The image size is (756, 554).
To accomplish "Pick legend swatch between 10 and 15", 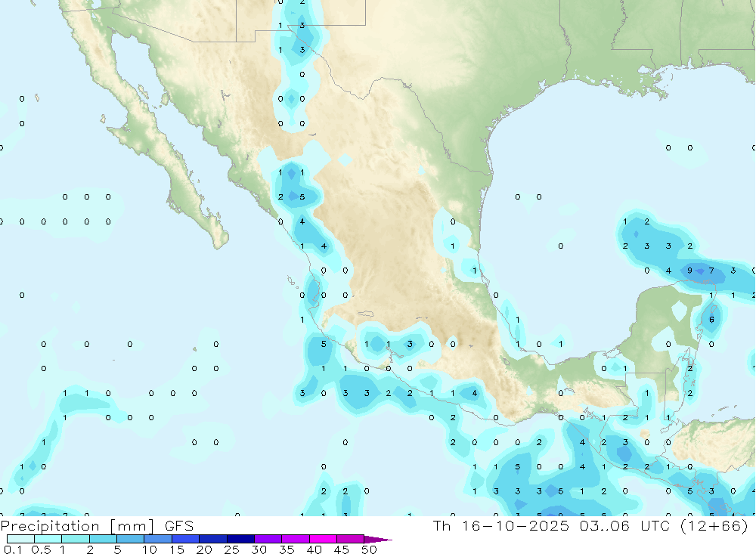I will pos(158,539).
